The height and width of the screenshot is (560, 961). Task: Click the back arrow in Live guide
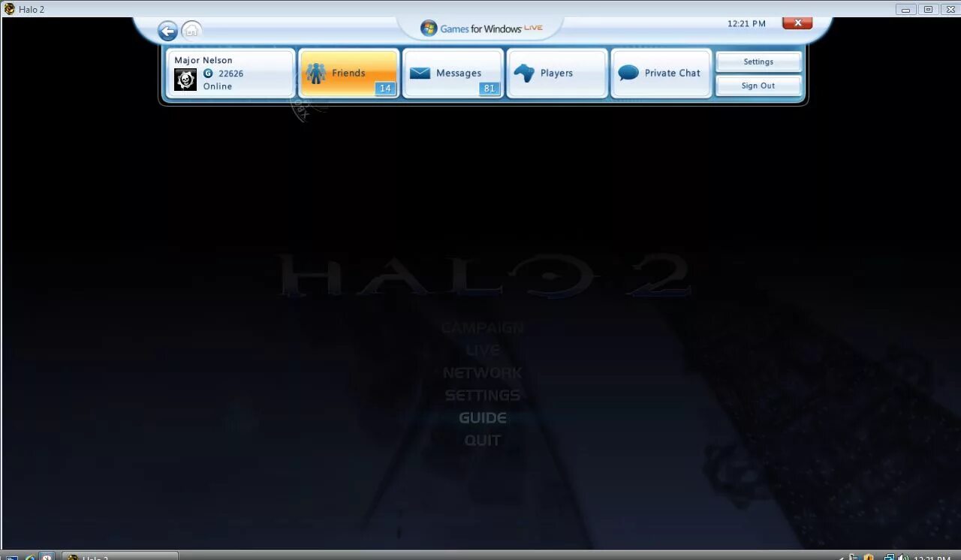167,31
